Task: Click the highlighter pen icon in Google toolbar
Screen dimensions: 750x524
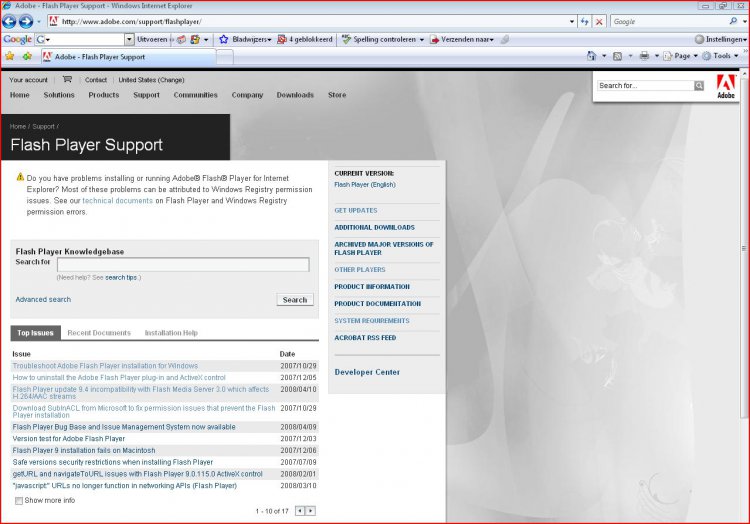Action: (505, 39)
